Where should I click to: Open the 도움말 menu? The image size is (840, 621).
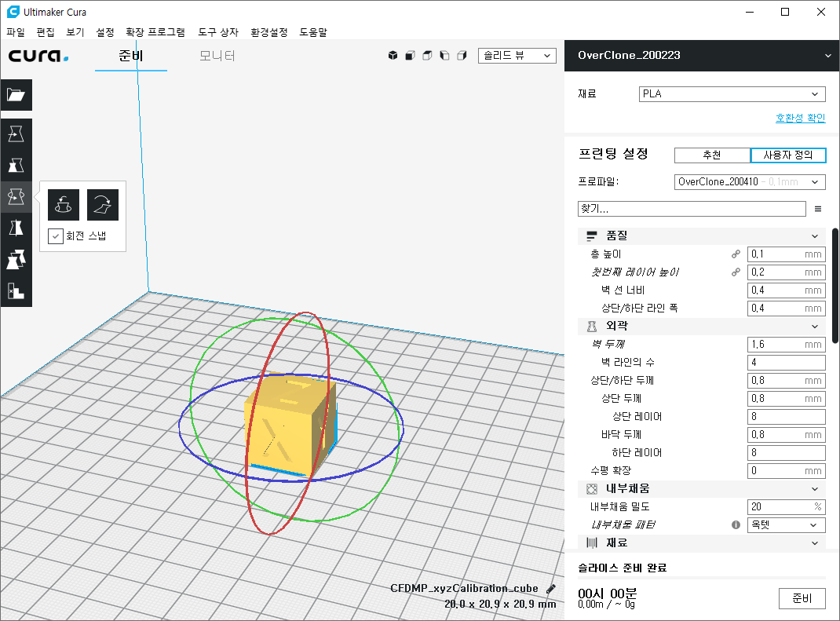pos(313,32)
